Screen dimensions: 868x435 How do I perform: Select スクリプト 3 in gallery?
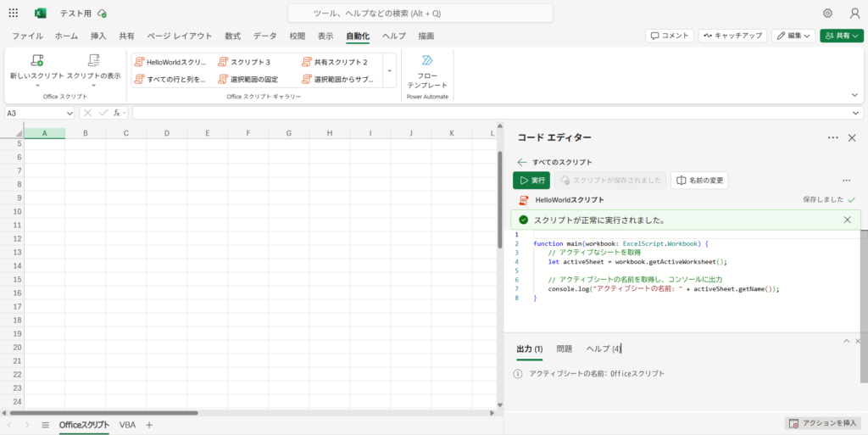tap(245, 62)
